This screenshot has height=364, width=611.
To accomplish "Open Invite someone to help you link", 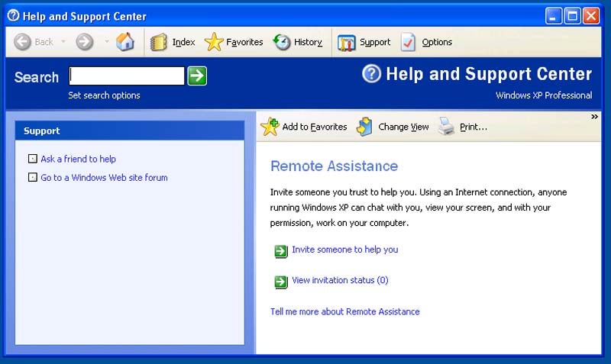I will tap(345, 250).
